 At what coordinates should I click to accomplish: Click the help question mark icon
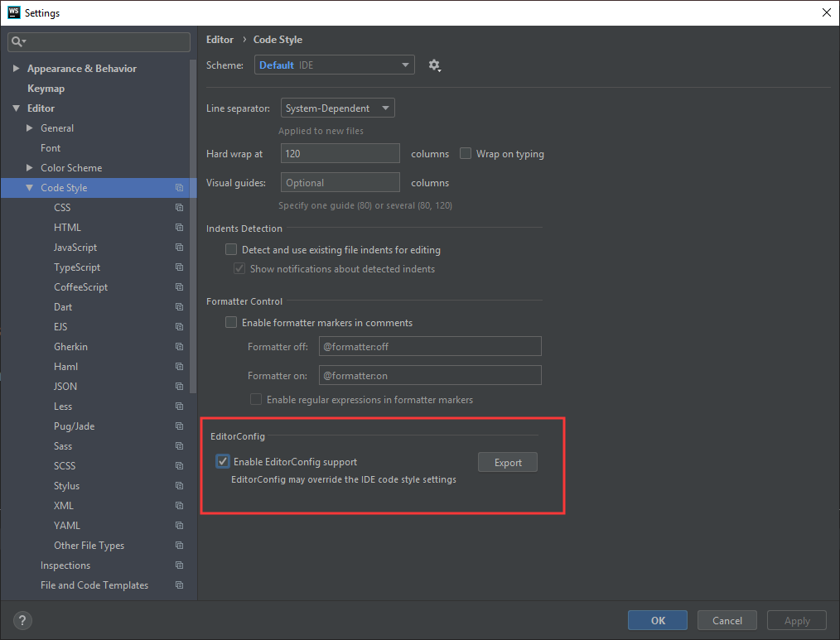[22, 620]
